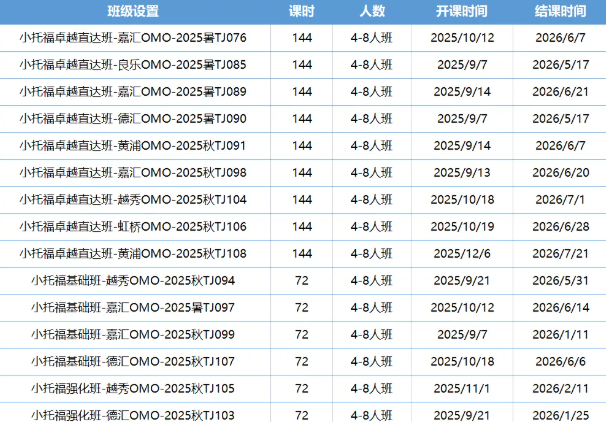
Task: Click start date 2025/10/12 in TJ076 row
Action: point(462,37)
